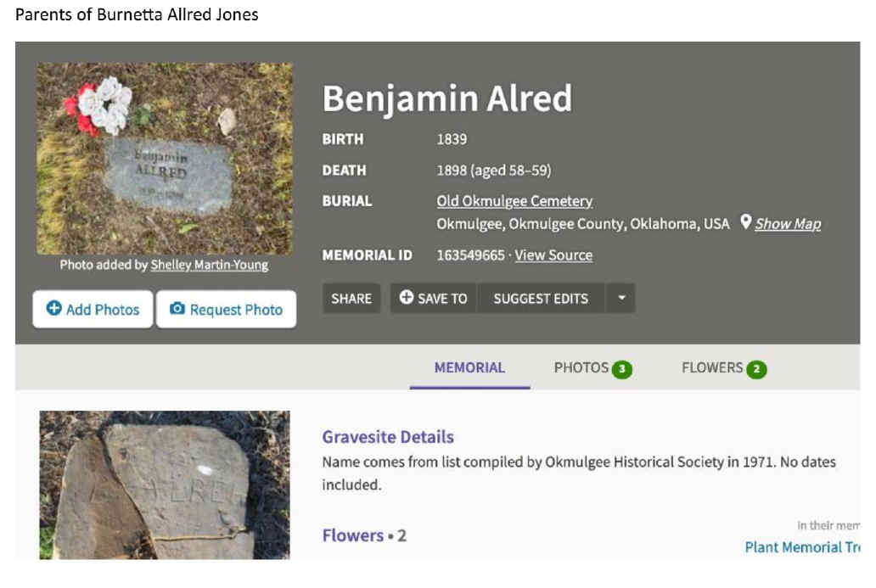Click the View Source link

click(x=553, y=255)
